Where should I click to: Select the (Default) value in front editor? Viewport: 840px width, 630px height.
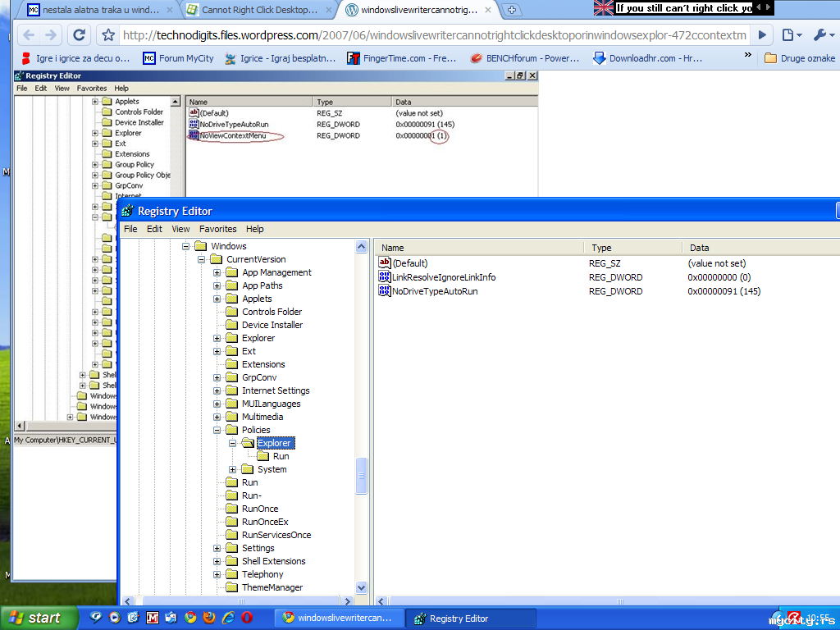click(410, 263)
